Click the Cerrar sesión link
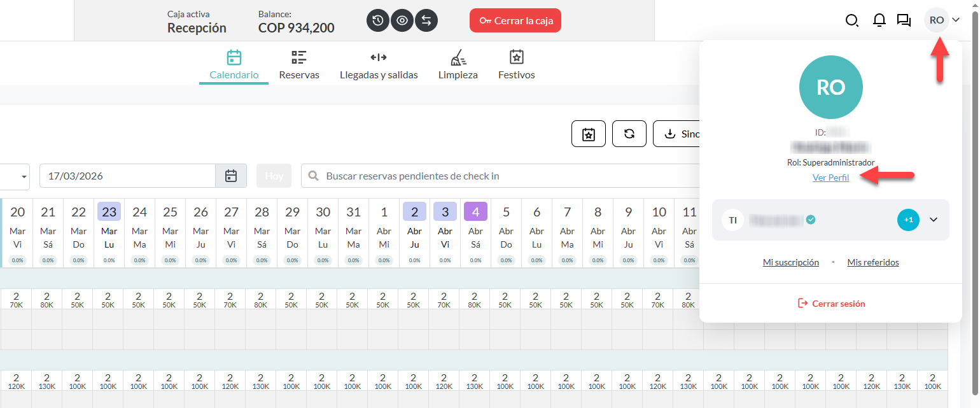 click(x=831, y=304)
